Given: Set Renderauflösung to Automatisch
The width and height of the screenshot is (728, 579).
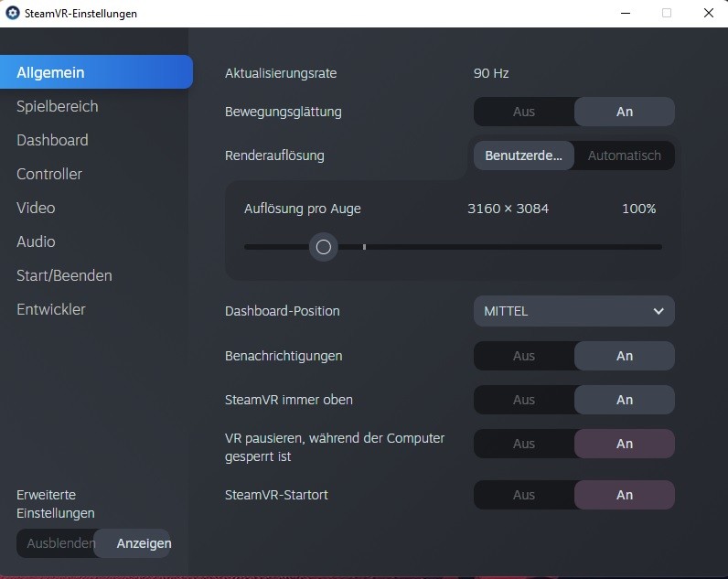Looking at the screenshot, I should pos(625,155).
